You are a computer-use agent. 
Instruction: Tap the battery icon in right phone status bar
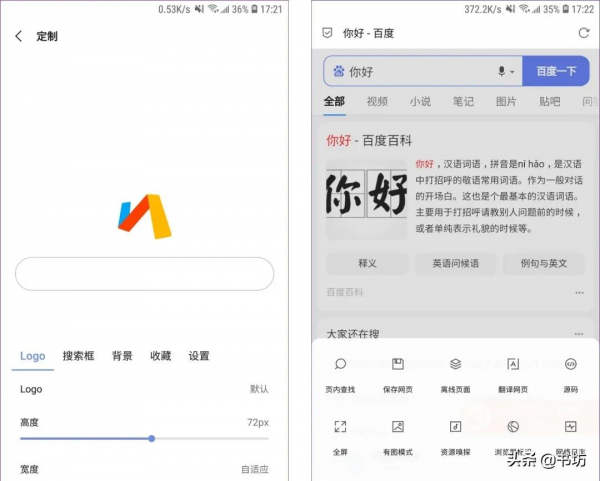[x=566, y=9]
